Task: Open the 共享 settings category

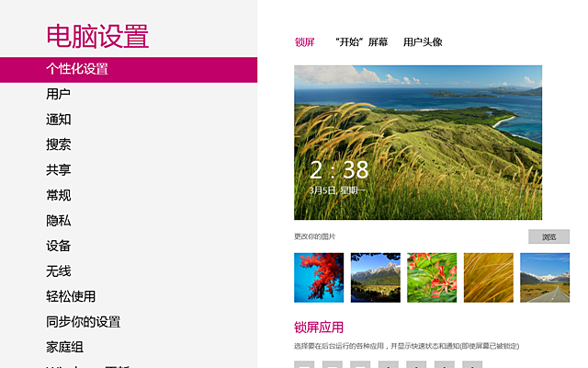Action: pyautogui.click(x=58, y=169)
